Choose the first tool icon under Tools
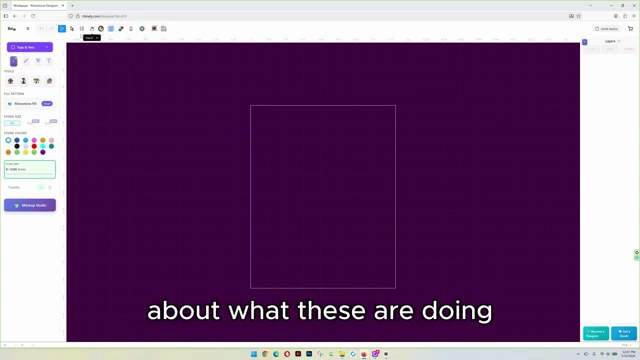The image size is (640, 360). pos(11,81)
